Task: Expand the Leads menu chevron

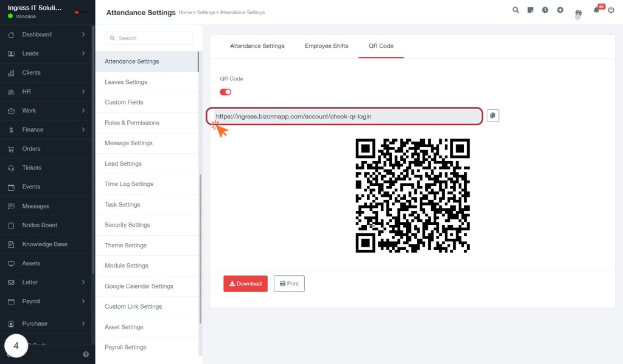Action: point(83,53)
